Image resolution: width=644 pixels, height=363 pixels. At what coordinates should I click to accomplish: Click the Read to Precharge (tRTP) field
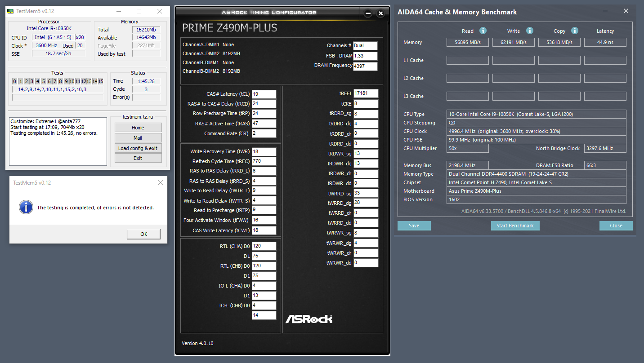(x=264, y=210)
